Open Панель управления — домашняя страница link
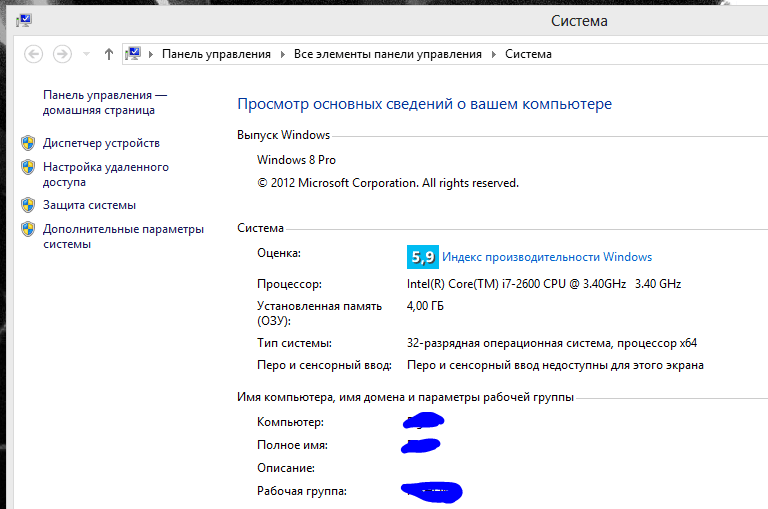This screenshot has height=509, width=768. (104, 102)
